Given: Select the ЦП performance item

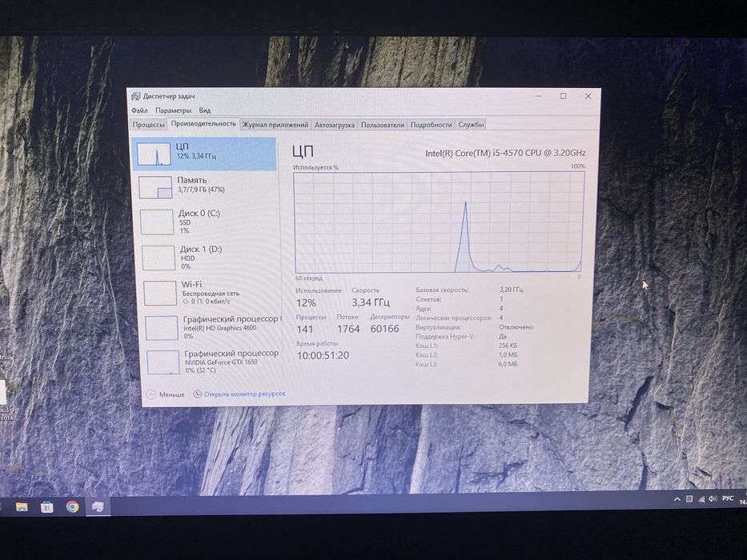Looking at the screenshot, I should [204, 154].
